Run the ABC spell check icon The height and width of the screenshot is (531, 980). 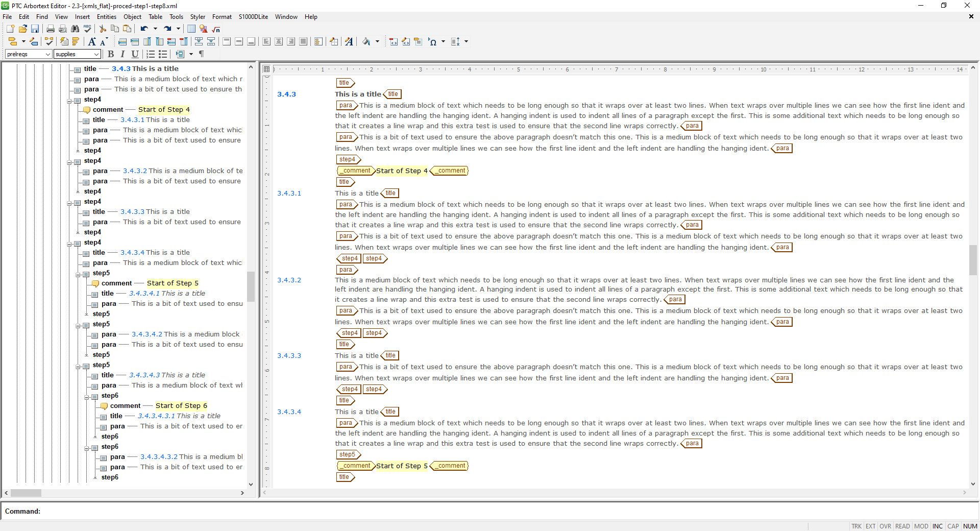[87, 29]
